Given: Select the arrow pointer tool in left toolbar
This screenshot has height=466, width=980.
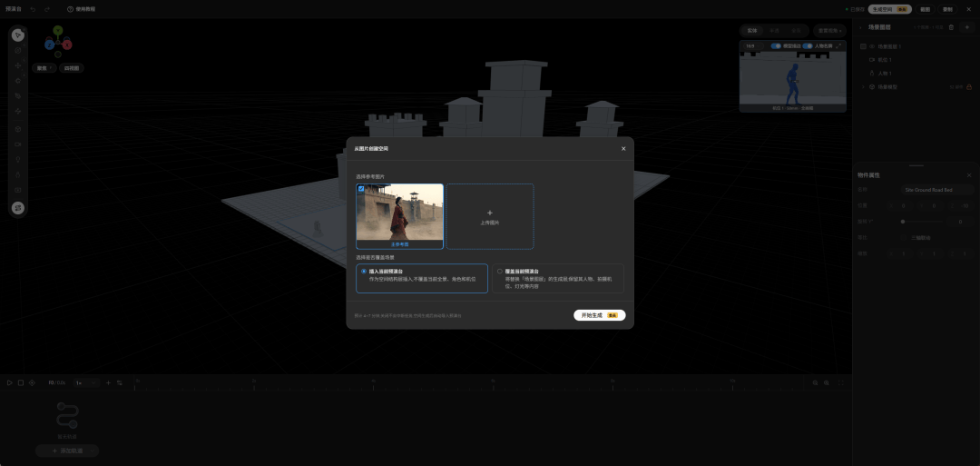Looking at the screenshot, I should (x=18, y=35).
